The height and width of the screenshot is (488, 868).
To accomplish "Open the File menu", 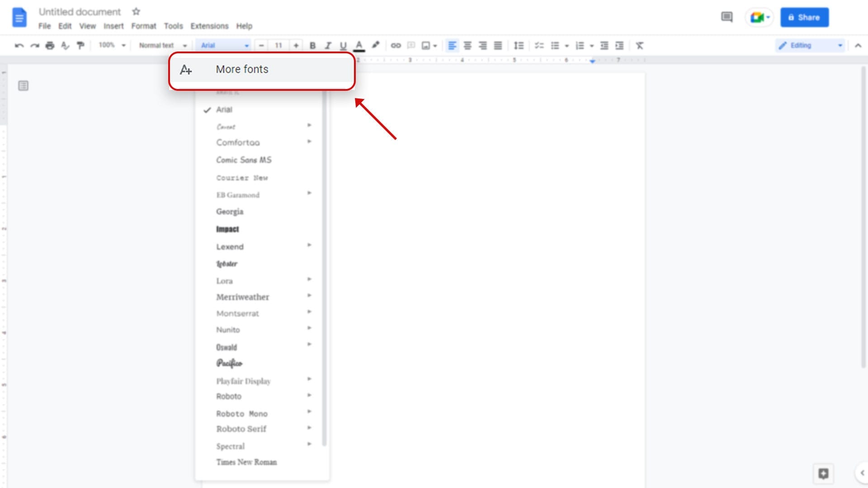I will click(44, 26).
